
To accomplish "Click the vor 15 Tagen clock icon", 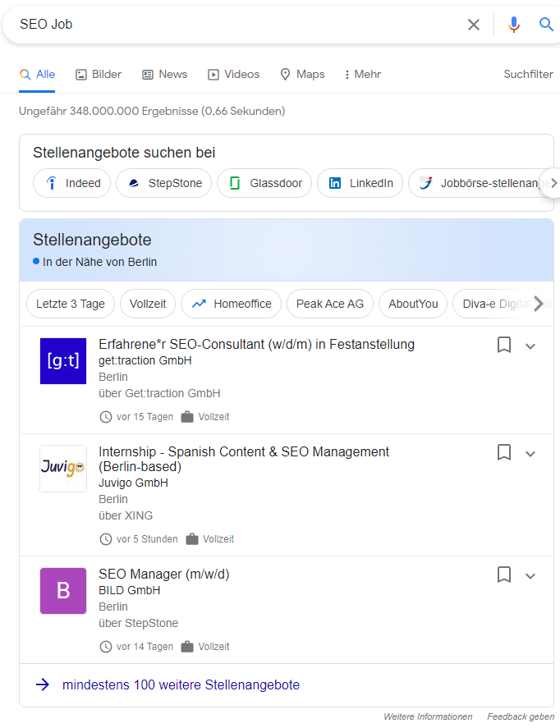I will click(106, 417).
